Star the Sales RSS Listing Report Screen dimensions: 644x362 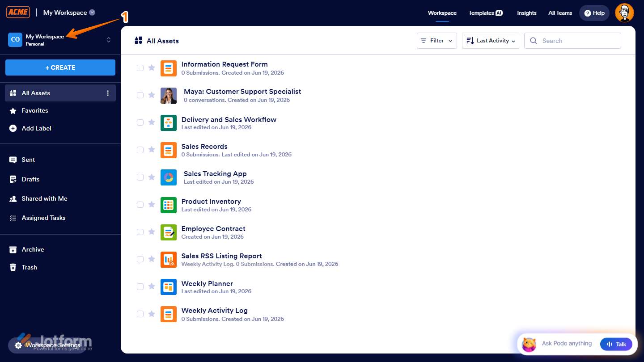point(152,259)
